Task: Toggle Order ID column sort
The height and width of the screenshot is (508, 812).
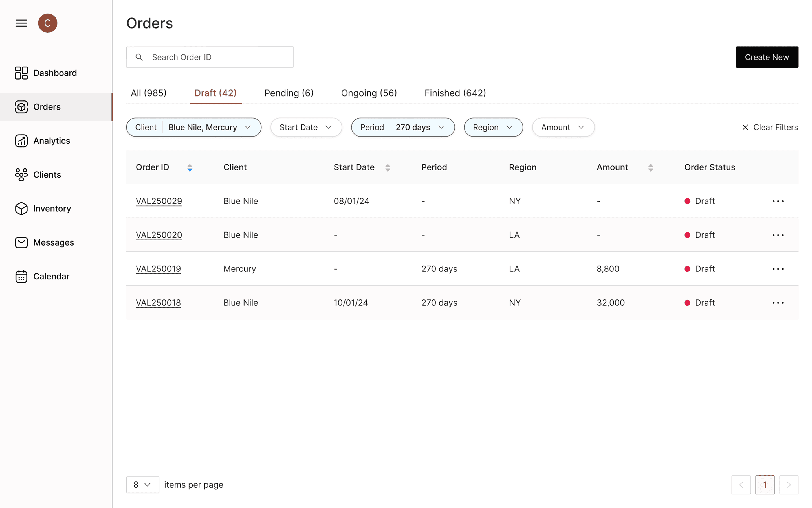Action: pyautogui.click(x=190, y=168)
